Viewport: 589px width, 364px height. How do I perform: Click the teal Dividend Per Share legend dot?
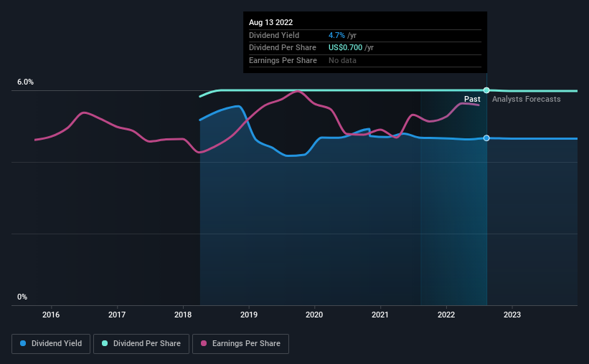point(105,343)
